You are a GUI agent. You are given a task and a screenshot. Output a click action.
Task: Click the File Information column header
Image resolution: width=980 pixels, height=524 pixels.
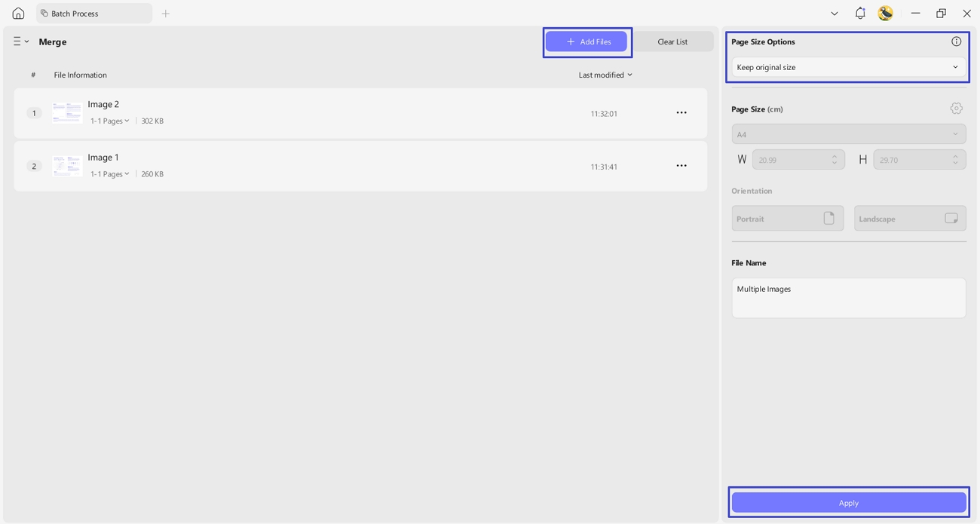click(81, 75)
